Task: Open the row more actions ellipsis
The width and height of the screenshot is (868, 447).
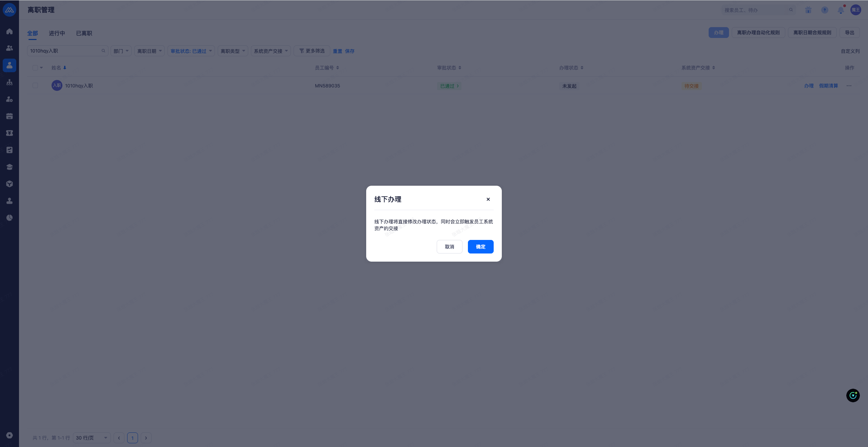Action: click(849, 86)
